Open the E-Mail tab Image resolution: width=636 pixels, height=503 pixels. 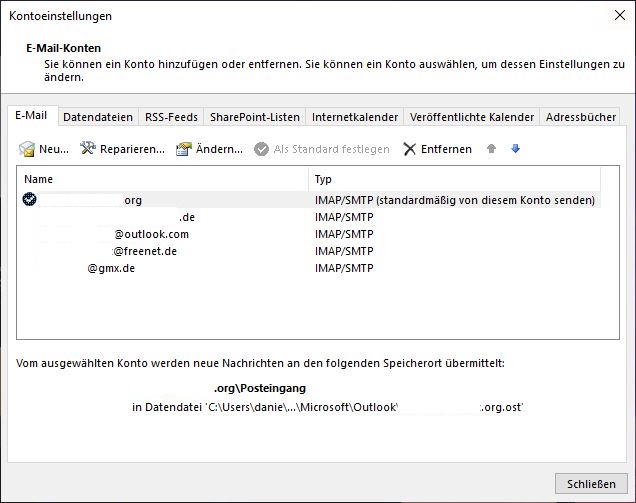tap(31, 116)
